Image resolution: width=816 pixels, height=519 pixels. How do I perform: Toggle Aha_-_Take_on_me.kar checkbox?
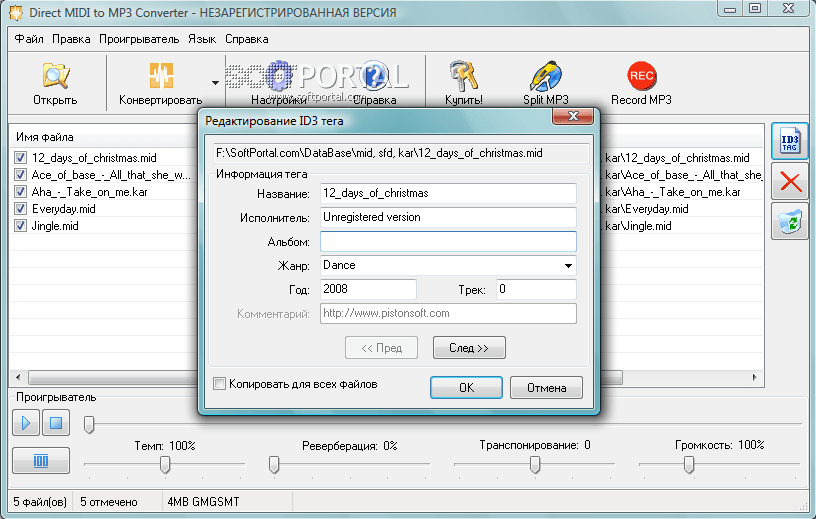coord(20,192)
